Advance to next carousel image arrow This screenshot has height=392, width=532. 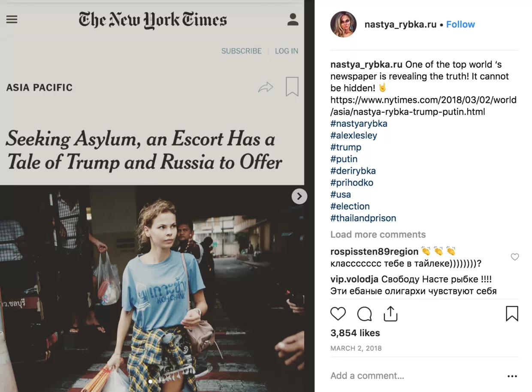pos(299,196)
